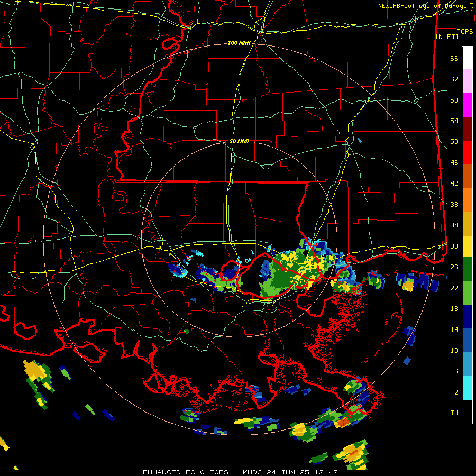The height and width of the screenshot is (476, 476).
Task: Click the 42 legend value
Action: [x=454, y=184]
